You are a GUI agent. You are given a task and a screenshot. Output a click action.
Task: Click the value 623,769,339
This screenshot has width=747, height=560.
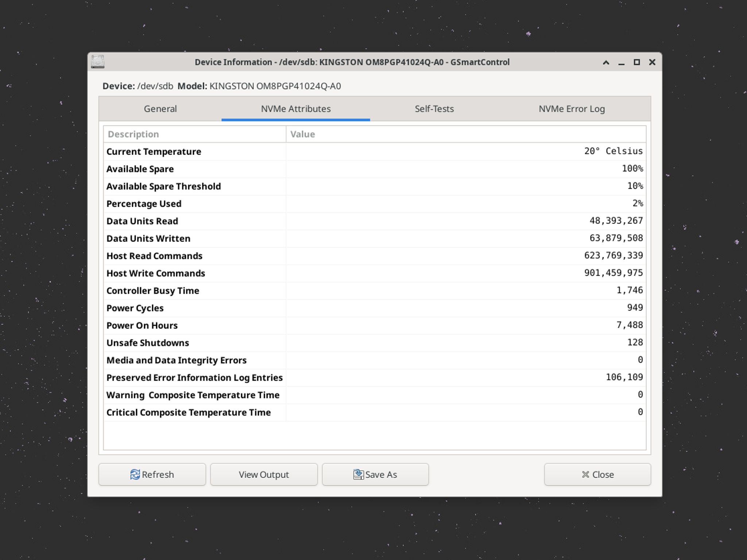[614, 256]
